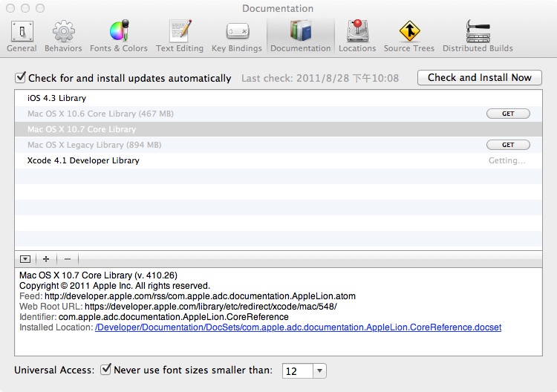Click the Documentation toolbar tab
Image resolution: width=557 pixels, height=392 pixels.
point(301,36)
